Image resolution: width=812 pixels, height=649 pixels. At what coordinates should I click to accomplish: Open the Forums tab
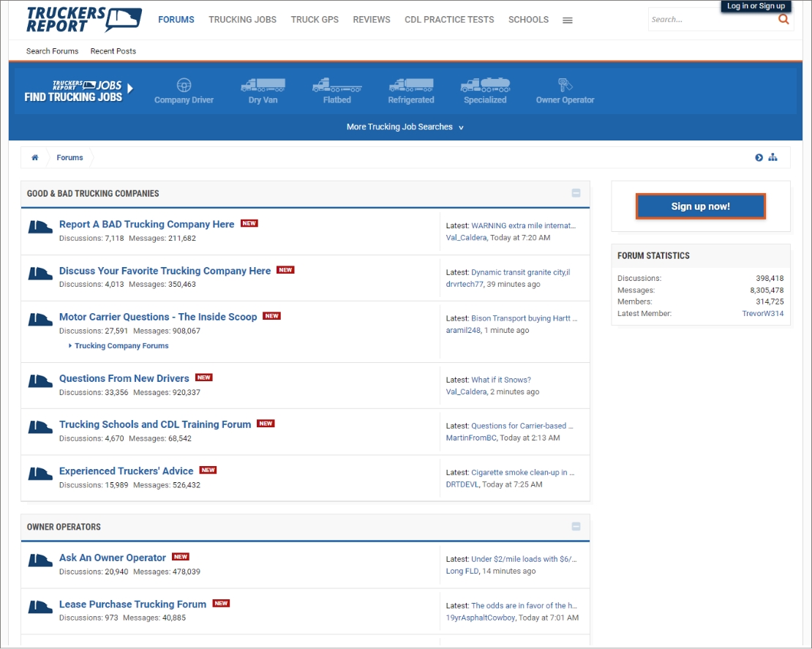pyautogui.click(x=176, y=20)
